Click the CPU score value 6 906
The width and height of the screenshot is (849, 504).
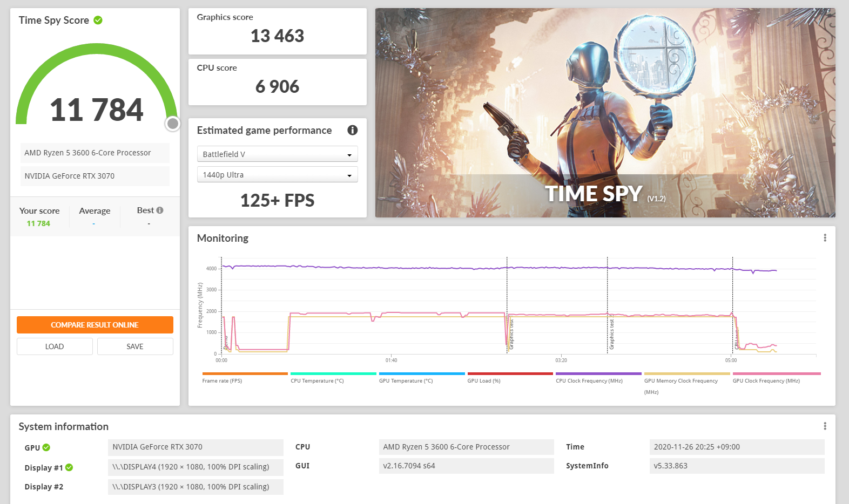click(x=277, y=87)
